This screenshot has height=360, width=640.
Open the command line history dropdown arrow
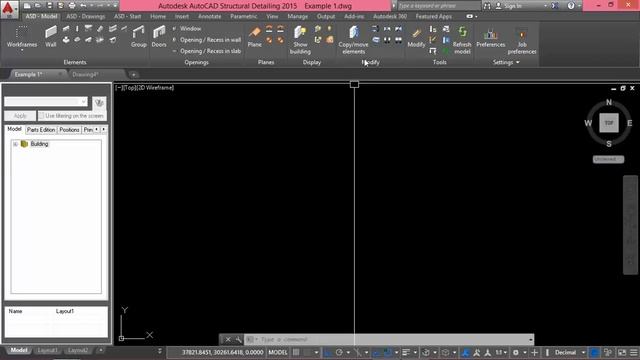point(530,339)
